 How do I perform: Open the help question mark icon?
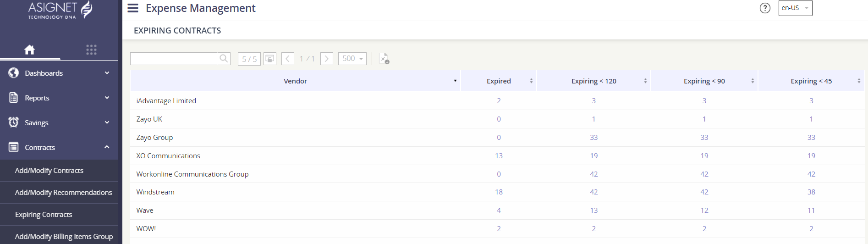(x=765, y=8)
